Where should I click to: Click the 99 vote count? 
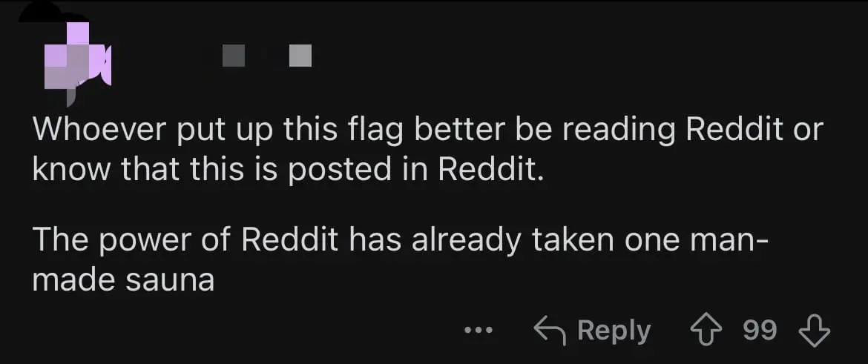tap(760, 330)
